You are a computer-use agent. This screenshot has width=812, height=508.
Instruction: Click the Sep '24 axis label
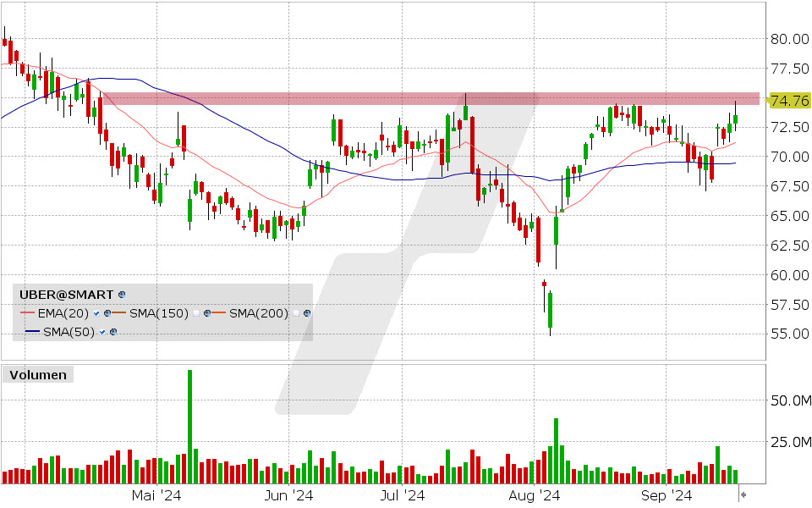coord(667,495)
